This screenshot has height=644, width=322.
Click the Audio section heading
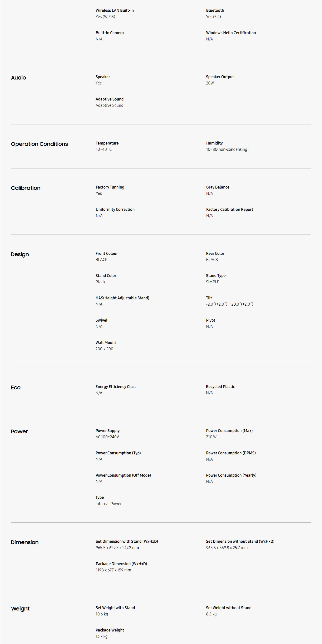tap(19, 78)
